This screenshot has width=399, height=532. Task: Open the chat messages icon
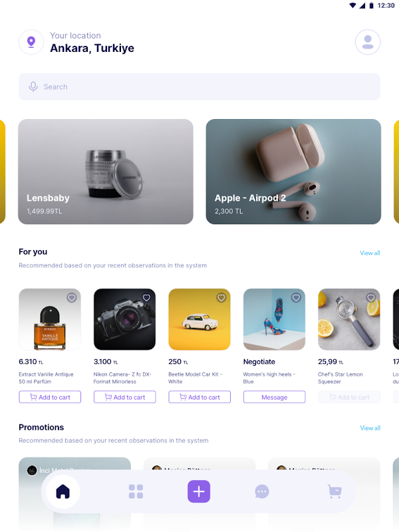pyautogui.click(x=262, y=491)
